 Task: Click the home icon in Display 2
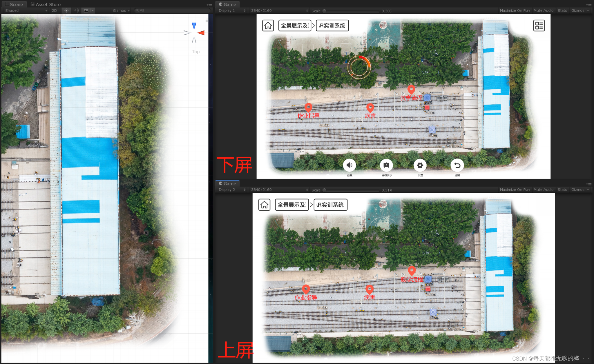coord(264,205)
